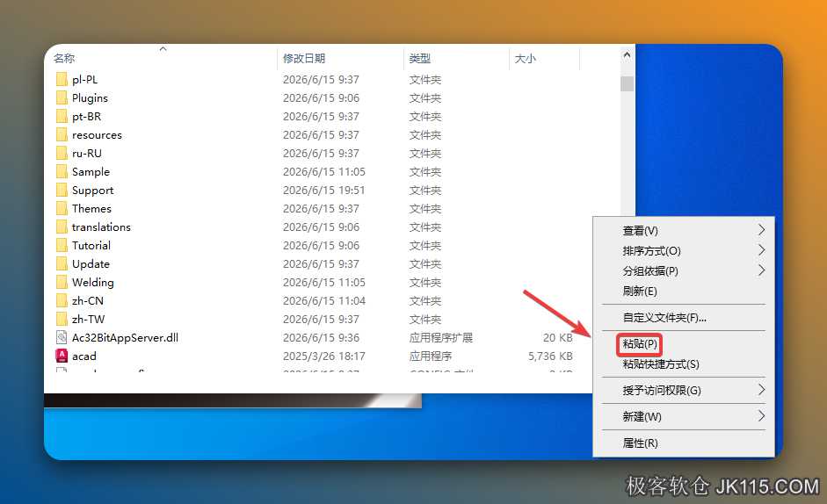Click the 20 KB size value
This screenshot has width=827, height=504.
pyautogui.click(x=558, y=338)
